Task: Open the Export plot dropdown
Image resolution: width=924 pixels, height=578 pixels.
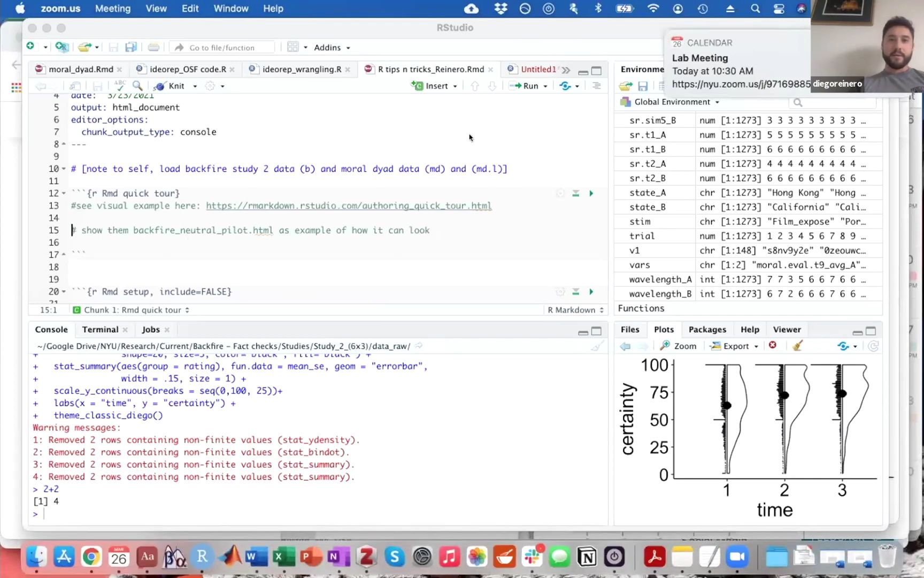Action: pyautogui.click(x=734, y=346)
